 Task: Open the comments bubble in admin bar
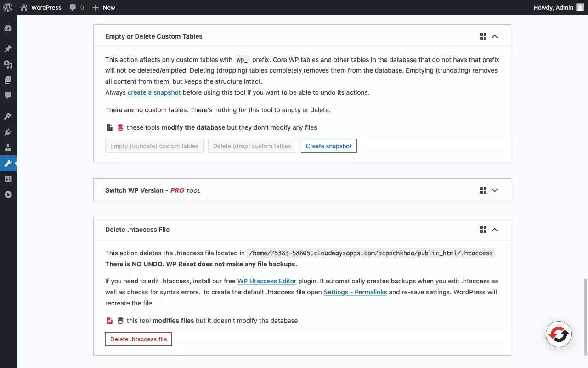77,7
